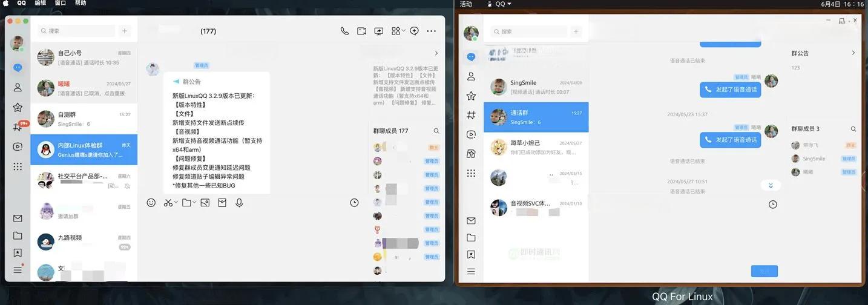Search group members beside 群聊成员 177
This screenshot has height=305, width=868.
click(x=436, y=131)
